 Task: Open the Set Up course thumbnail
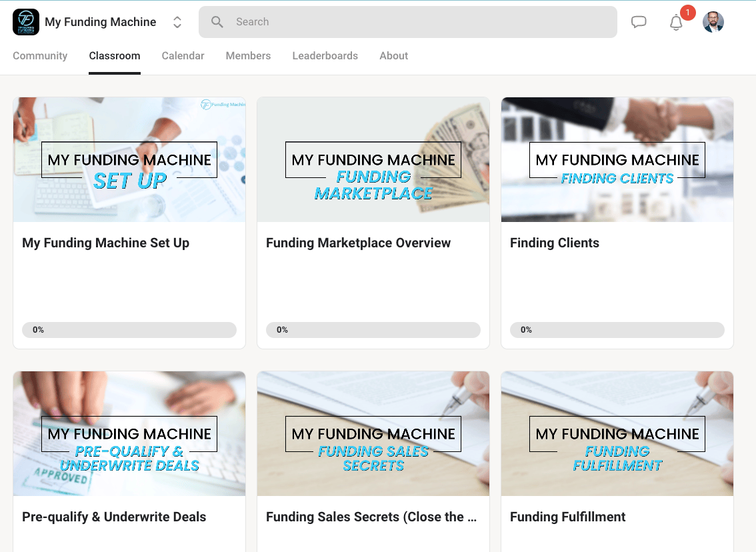(129, 159)
